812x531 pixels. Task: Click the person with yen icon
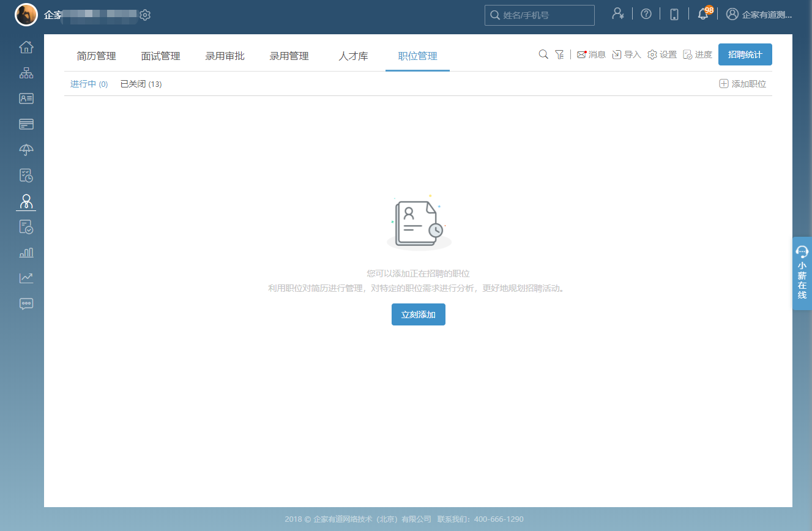coord(618,14)
